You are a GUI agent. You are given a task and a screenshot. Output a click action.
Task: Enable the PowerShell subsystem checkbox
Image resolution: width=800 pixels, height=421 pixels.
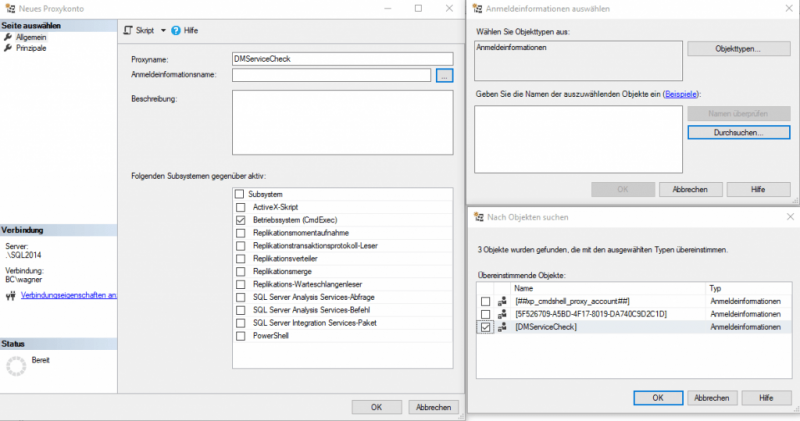tap(239, 336)
